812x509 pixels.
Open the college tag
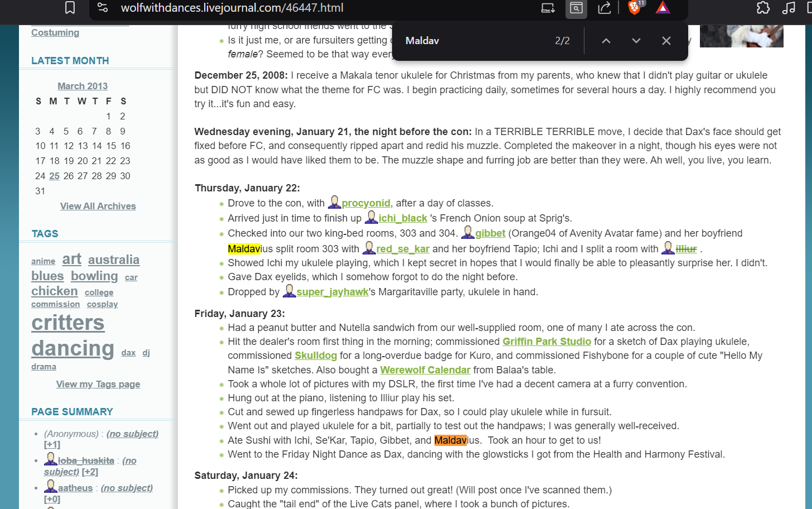99,292
